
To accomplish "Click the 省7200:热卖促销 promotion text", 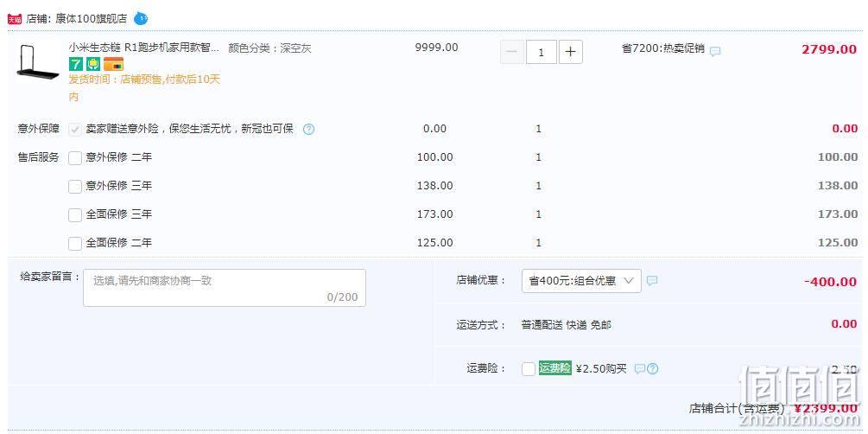I will [663, 48].
